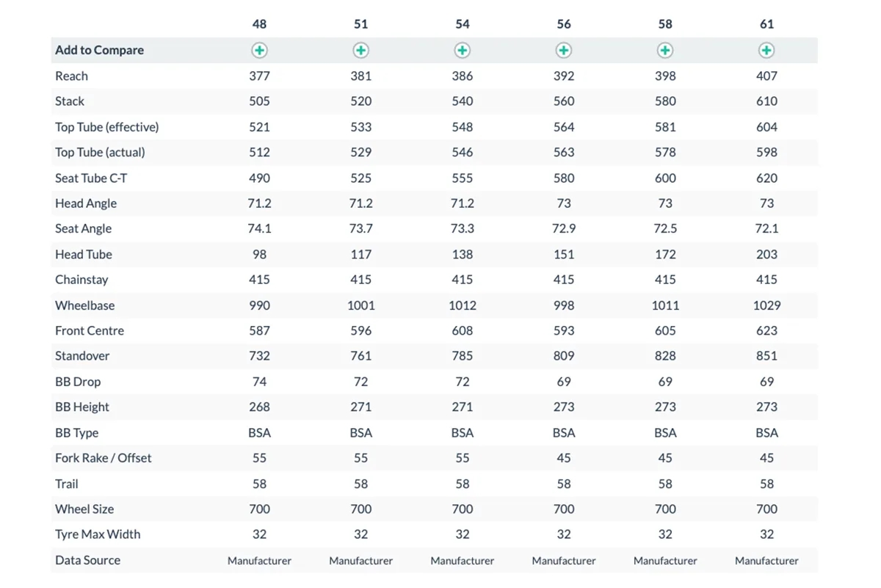Select the 61 size column header
The image size is (881, 588).
click(766, 24)
